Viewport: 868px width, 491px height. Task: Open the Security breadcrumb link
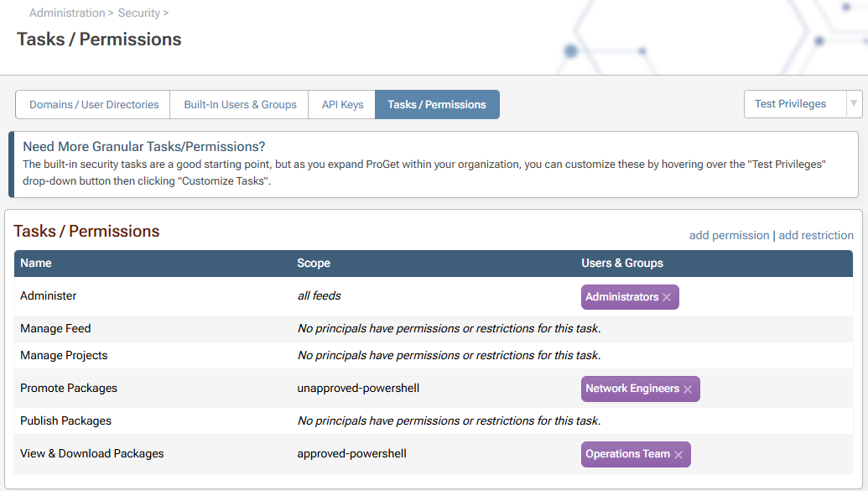pyautogui.click(x=139, y=13)
